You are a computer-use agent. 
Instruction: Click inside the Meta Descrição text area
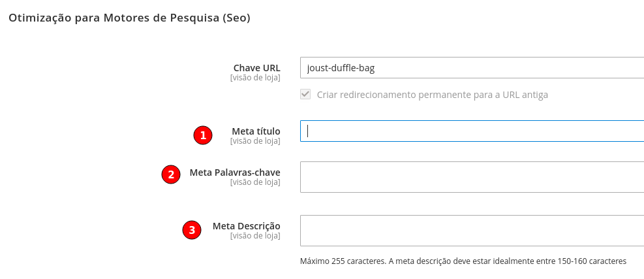472,231
